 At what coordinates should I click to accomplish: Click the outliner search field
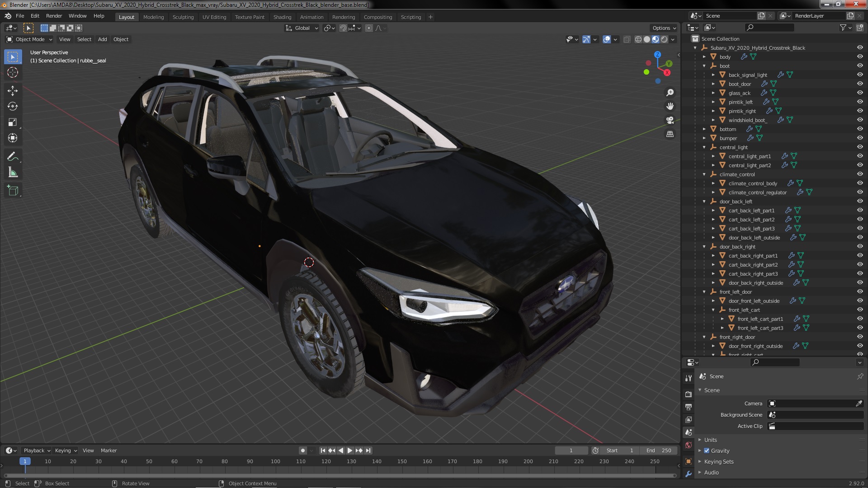coord(770,28)
